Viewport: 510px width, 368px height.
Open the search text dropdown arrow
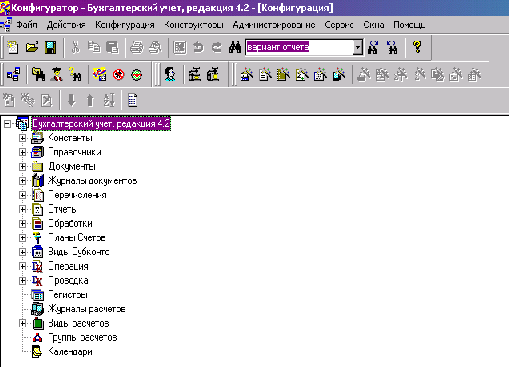point(358,47)
